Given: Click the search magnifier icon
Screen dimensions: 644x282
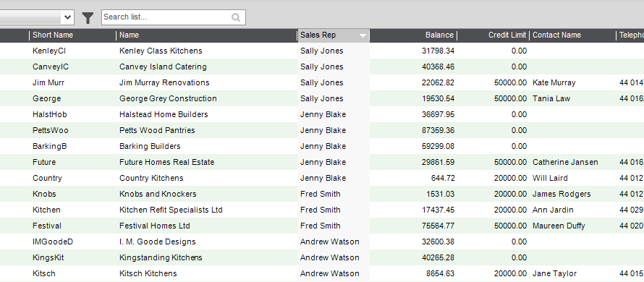Looking at the screenshot, I should click(x=236, y=17).
